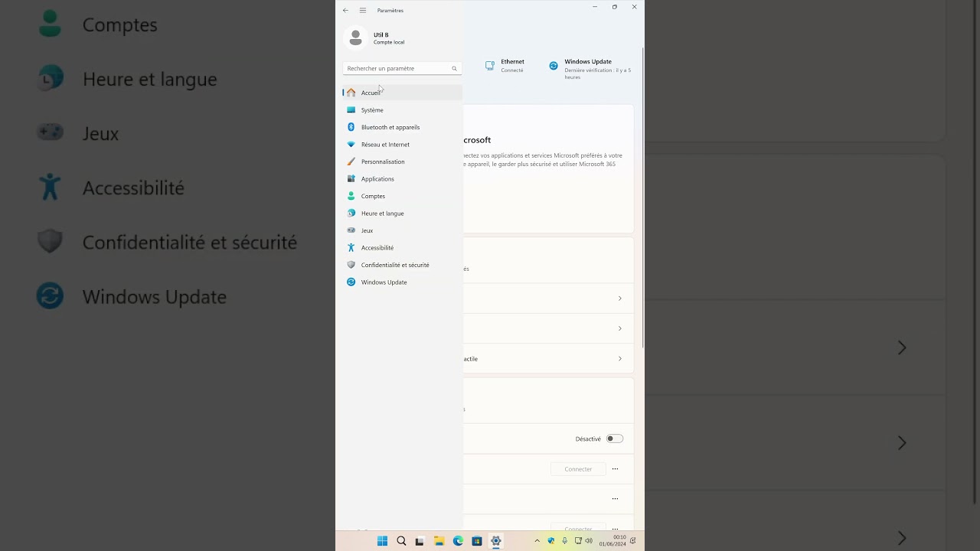Screen dimensions: 980x551
Task: Click the volume speaker tray icon
Action: (589, 541)
